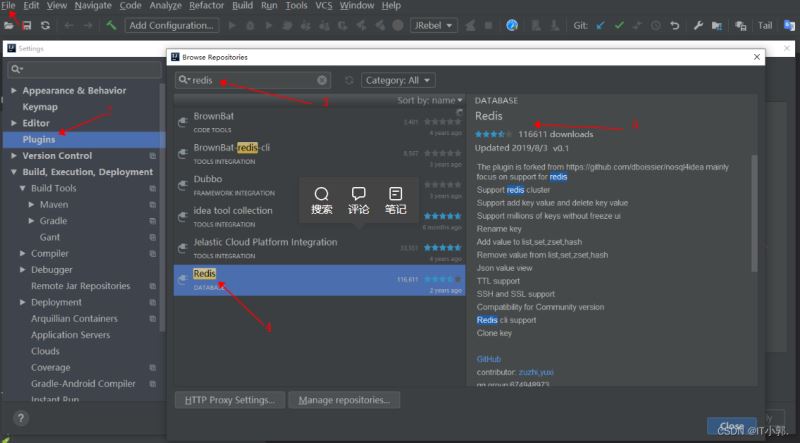Open settings via the wrench icon

click(698, 26)
